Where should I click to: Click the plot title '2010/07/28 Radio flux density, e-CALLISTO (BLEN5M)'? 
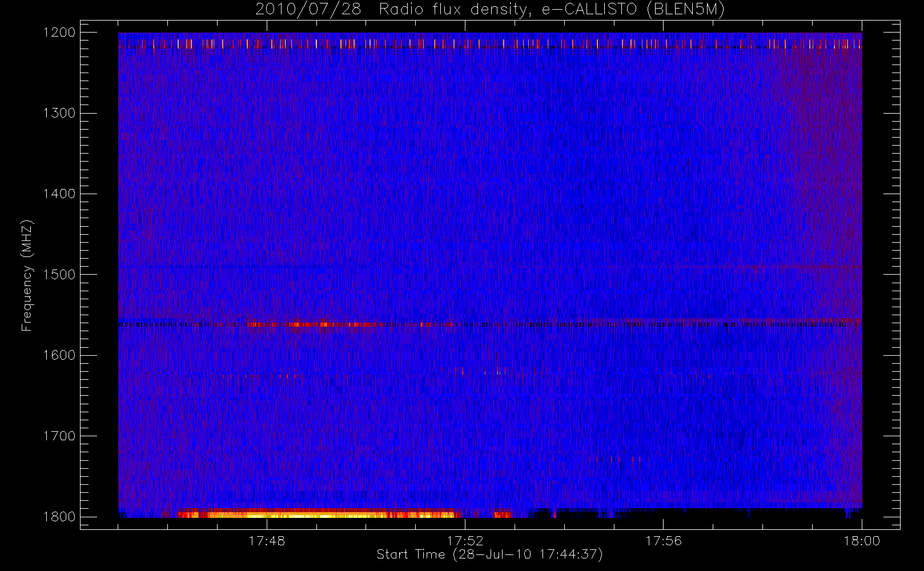click(490, 10)
